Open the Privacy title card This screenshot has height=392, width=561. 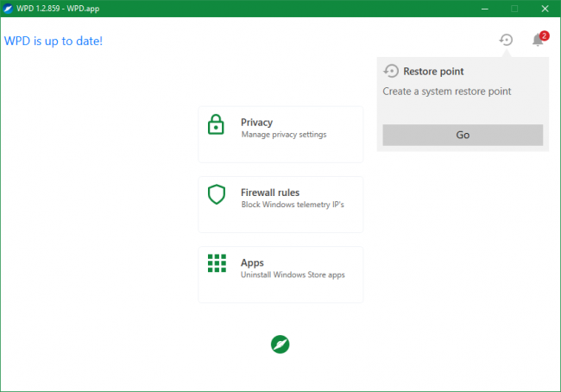pos(280,135)
